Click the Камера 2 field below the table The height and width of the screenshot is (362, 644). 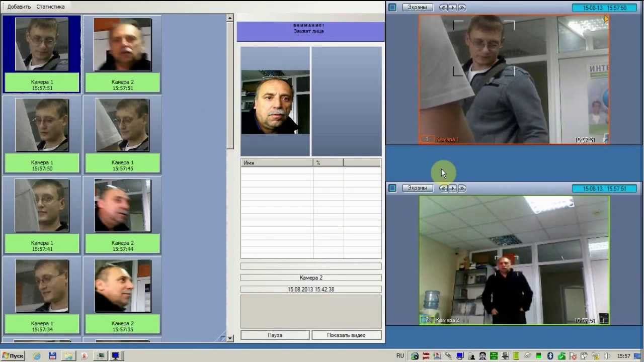point(311,278)
